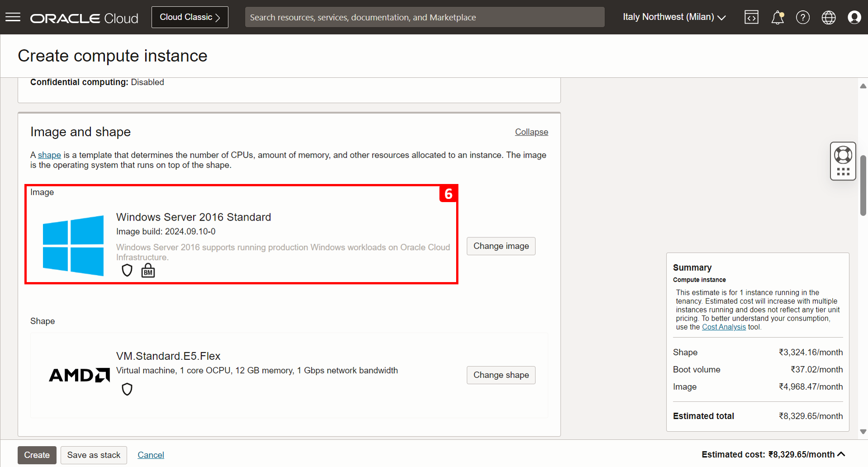Open the shape documentation link
868x467 pixels.
[49, 155]
